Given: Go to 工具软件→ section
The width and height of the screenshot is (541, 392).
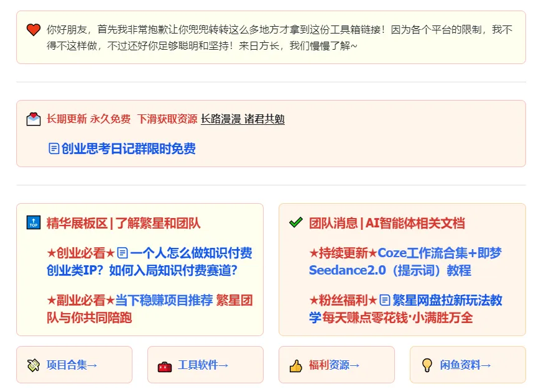Looking at the screenshot, I should pyautogui.click(x=203, y=365).
